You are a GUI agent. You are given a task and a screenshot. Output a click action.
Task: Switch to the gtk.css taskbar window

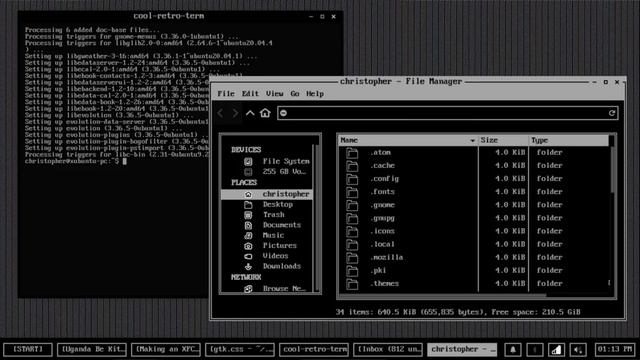(240, 349)
